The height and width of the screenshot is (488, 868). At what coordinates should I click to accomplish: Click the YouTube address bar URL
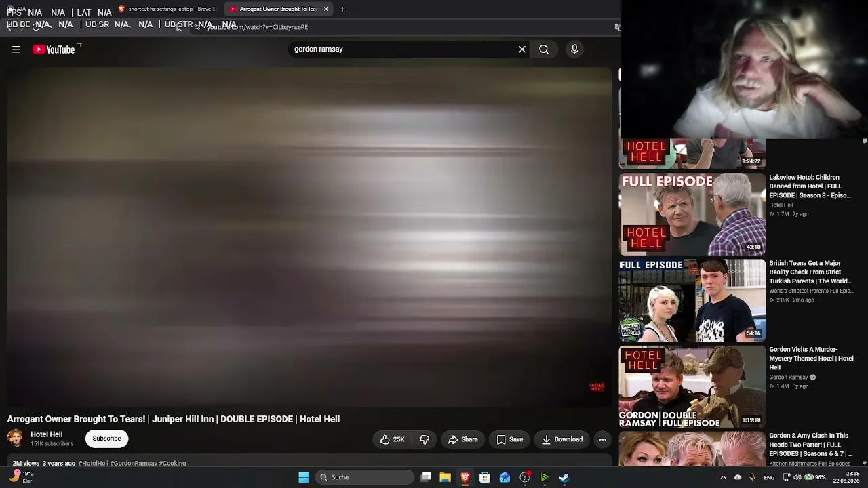[257, 27]
